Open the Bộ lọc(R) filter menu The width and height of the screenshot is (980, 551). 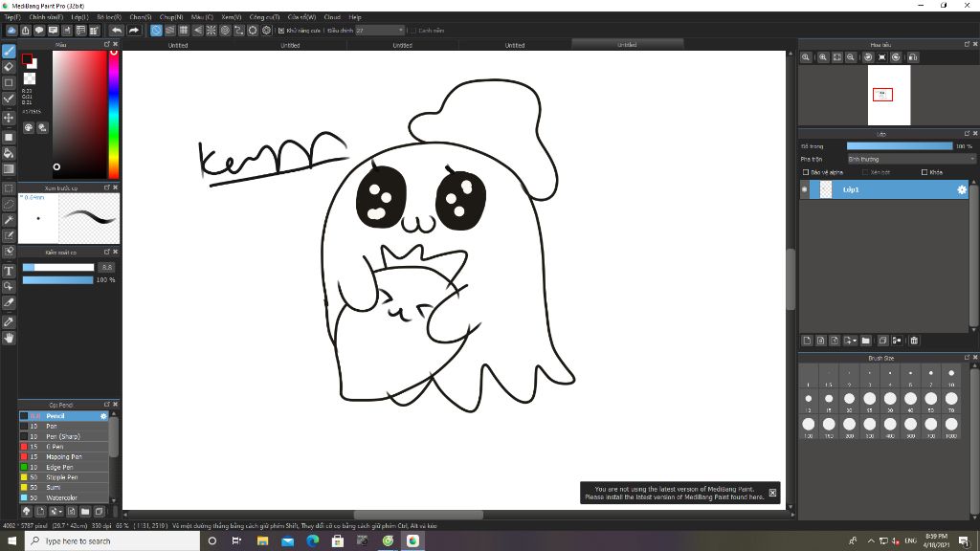tap(109, 17)
